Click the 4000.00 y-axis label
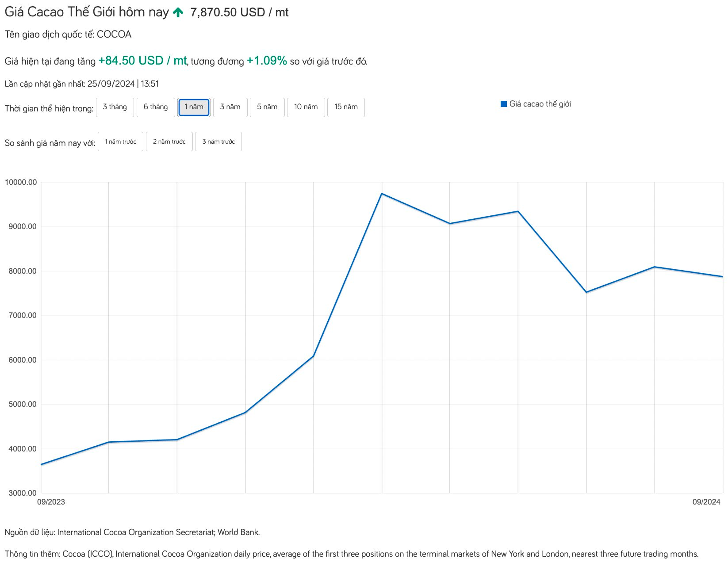This screenshot has height=566, width=728. 23,449
